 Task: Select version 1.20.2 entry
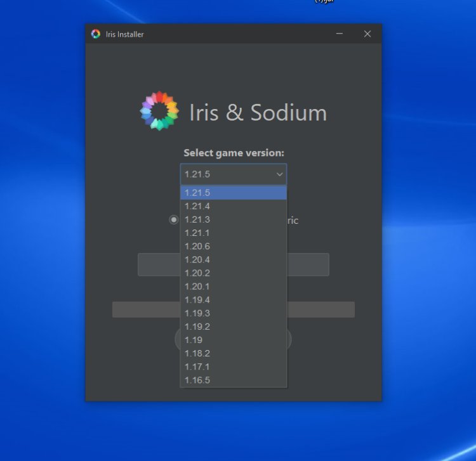pos(233,273)
